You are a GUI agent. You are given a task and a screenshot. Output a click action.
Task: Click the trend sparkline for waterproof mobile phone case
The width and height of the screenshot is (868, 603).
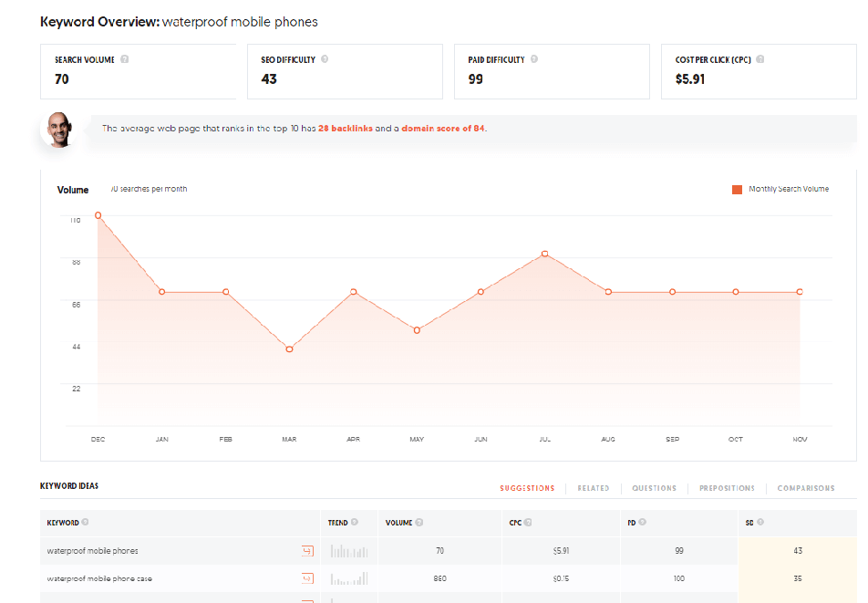[348, 577]
